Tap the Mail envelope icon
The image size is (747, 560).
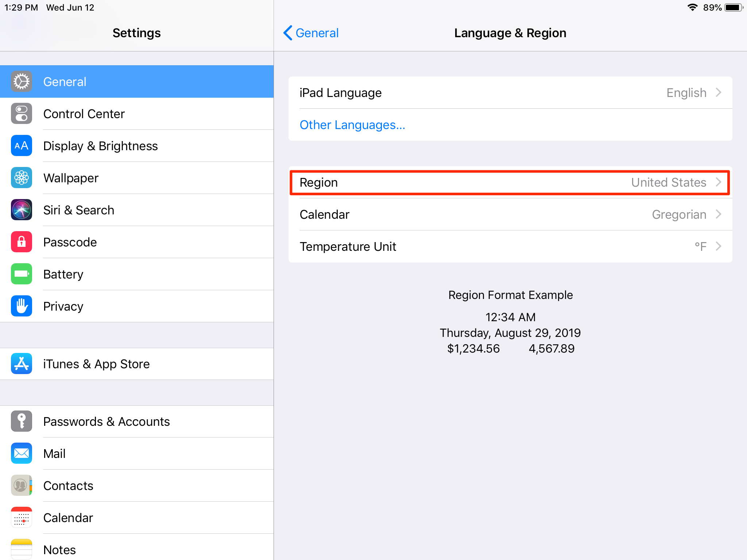pyautogui.click(x=22, y=454)
